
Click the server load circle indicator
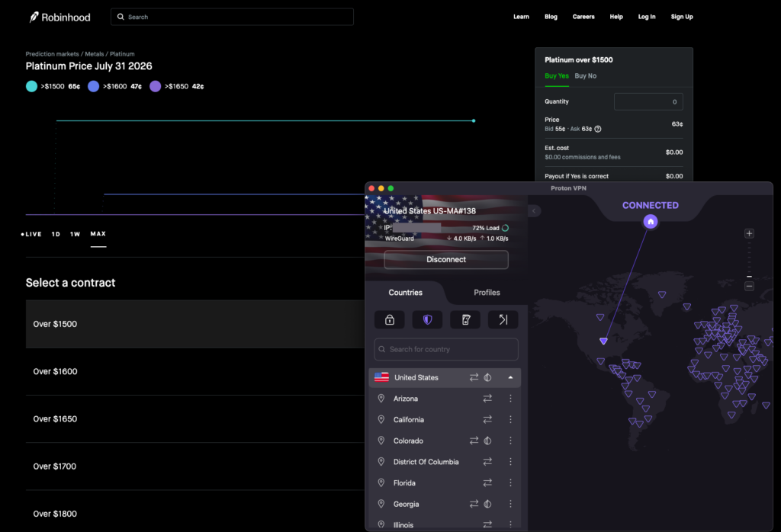[505, 228]
